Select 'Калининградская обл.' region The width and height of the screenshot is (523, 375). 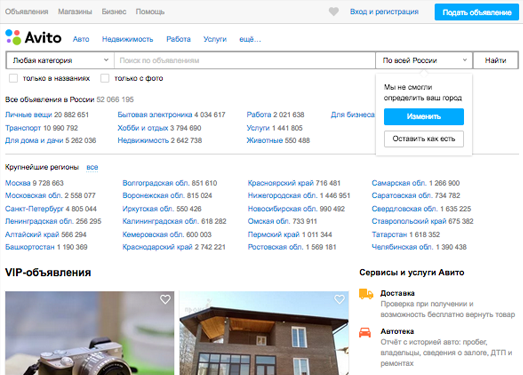tap(161, 221)
